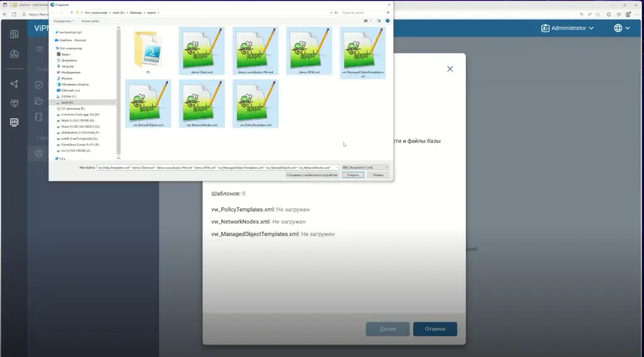
Task: Click the Открыть button
Action: [353, 175]
